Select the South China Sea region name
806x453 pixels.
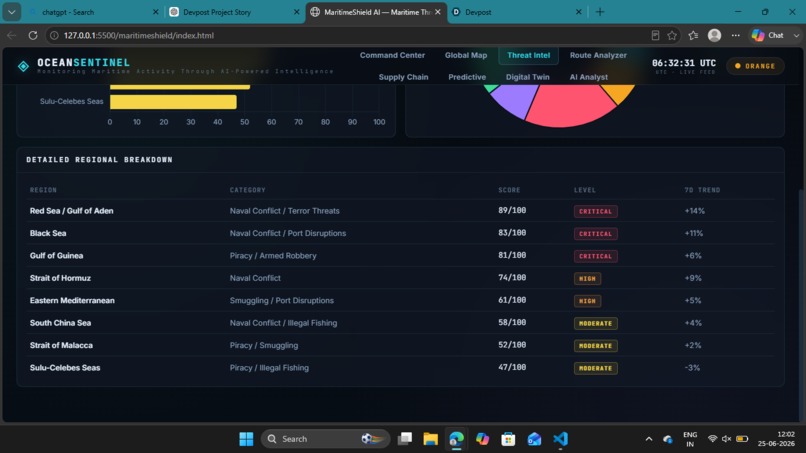tap(60, 323)
